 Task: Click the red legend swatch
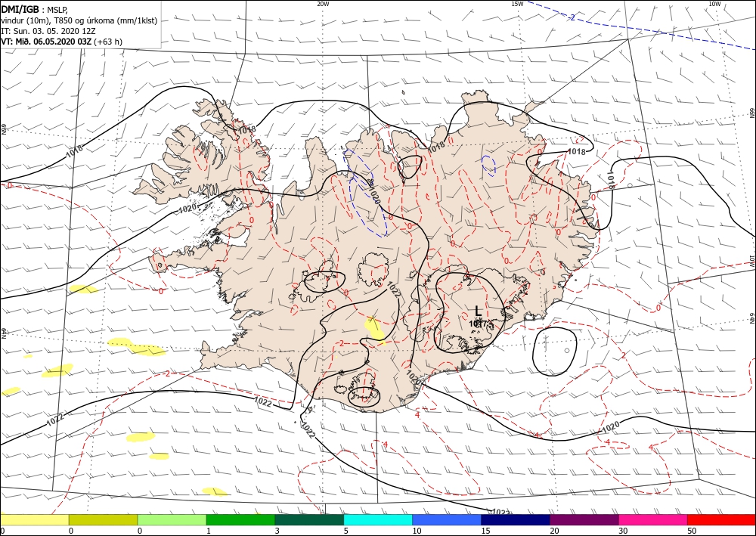[721, 519]
